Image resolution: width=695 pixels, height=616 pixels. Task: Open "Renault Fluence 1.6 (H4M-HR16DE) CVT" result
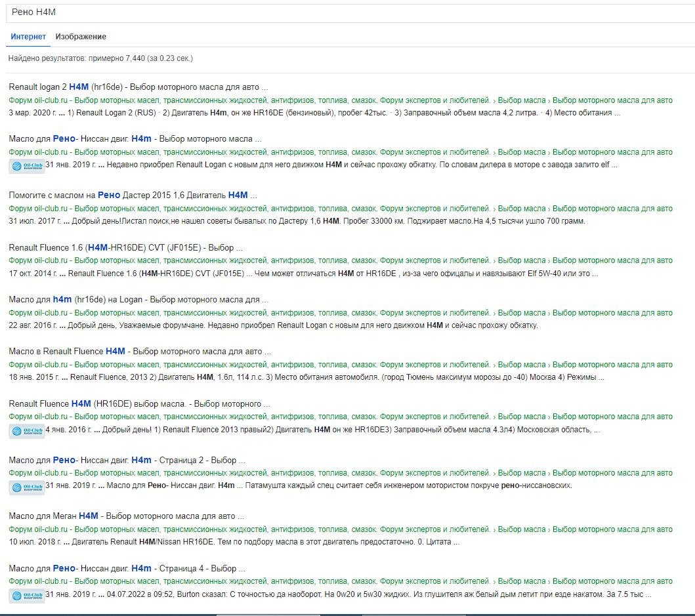125,248
